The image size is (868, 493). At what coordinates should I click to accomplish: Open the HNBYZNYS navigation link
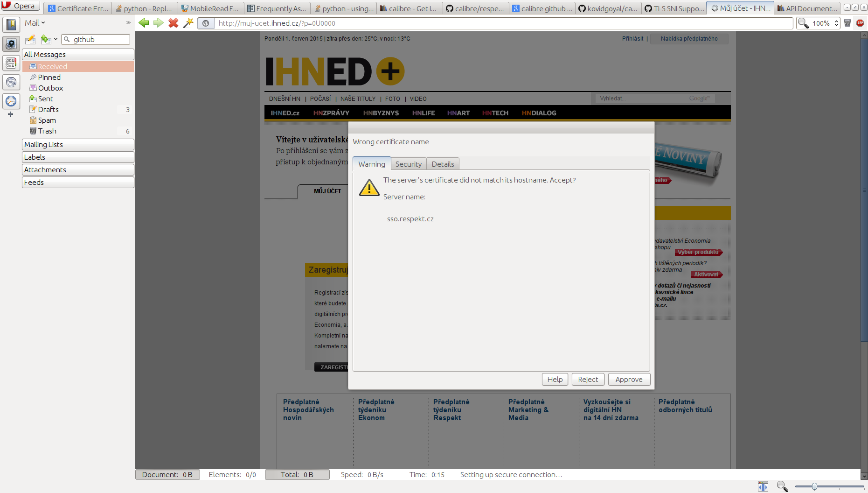[x=381, y=113]
